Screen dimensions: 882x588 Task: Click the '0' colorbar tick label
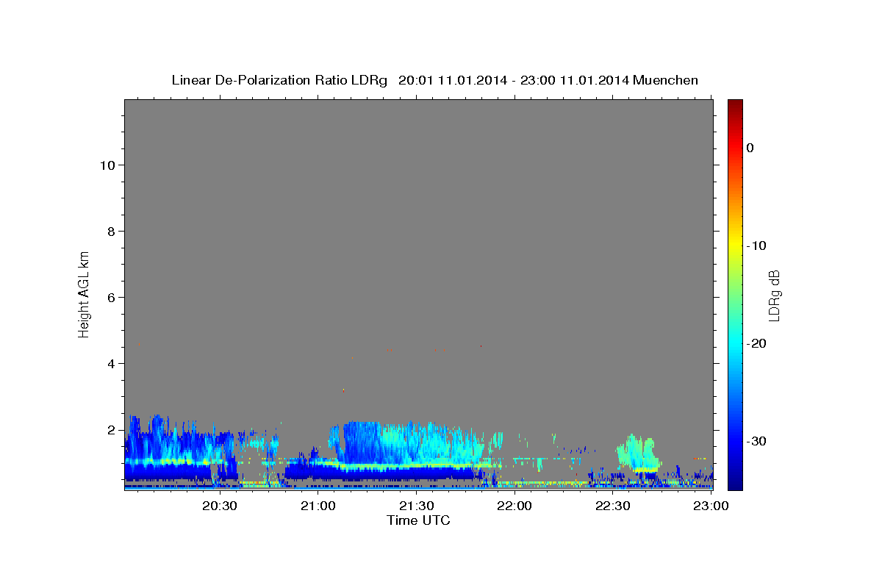pyautogui.click(x=750, y=148)
